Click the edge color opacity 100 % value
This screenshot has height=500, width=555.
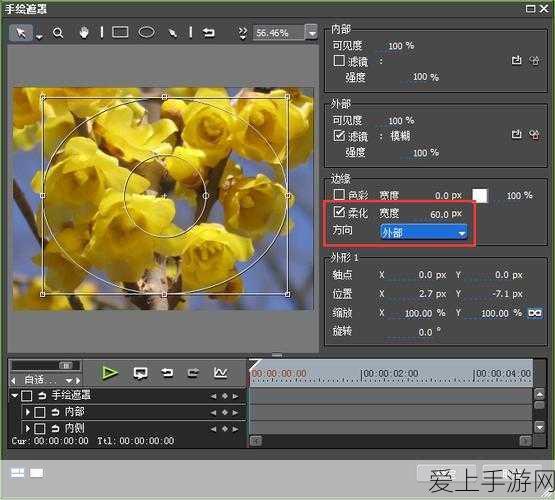[519, 195]
